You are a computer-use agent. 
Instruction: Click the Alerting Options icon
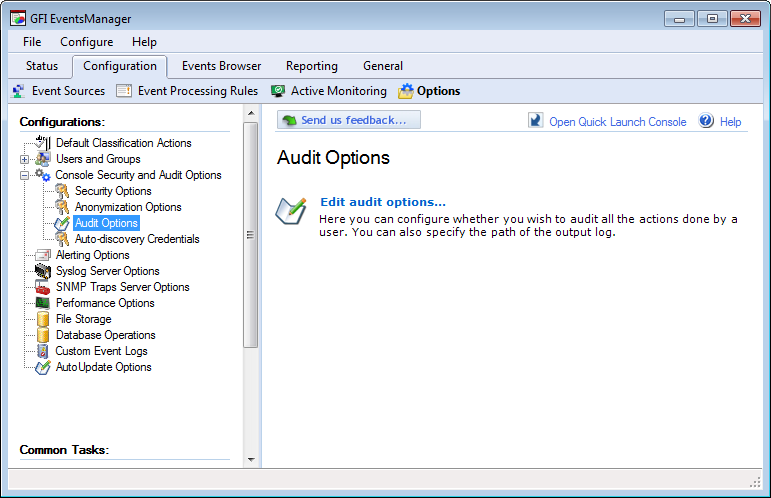[x=43, y=255]
